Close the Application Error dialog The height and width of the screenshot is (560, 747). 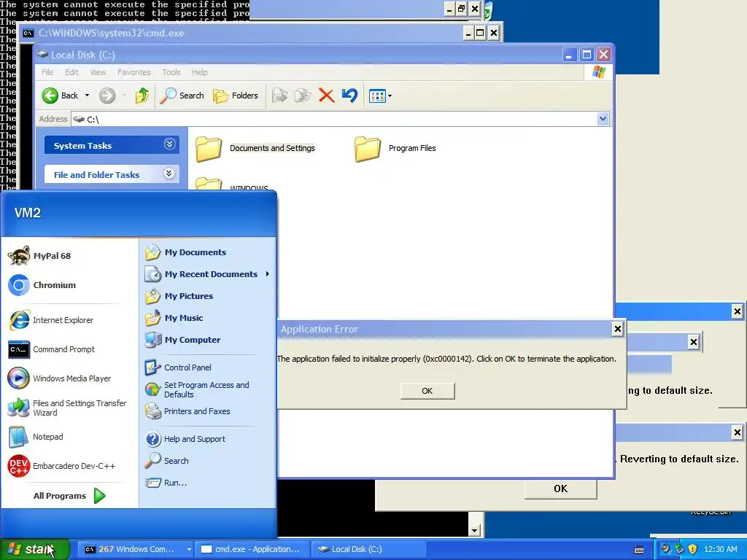pos(617,329)
